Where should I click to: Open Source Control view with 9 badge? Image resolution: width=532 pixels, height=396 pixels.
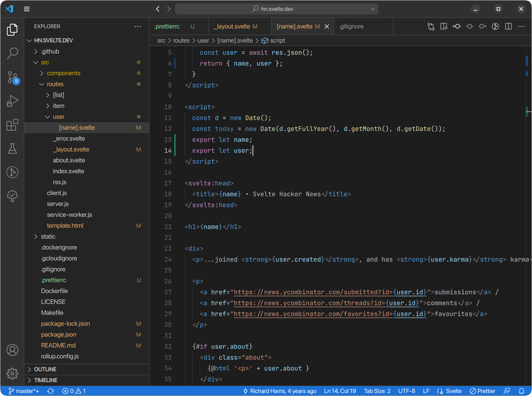tap(12, 77)
